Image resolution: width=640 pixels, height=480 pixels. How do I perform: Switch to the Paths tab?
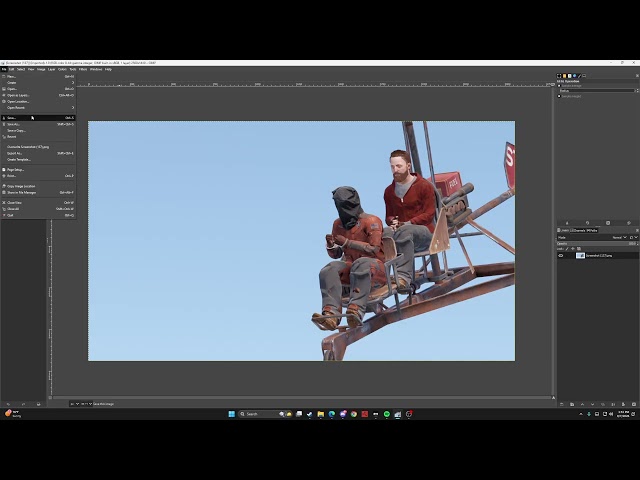coord(592,231)
